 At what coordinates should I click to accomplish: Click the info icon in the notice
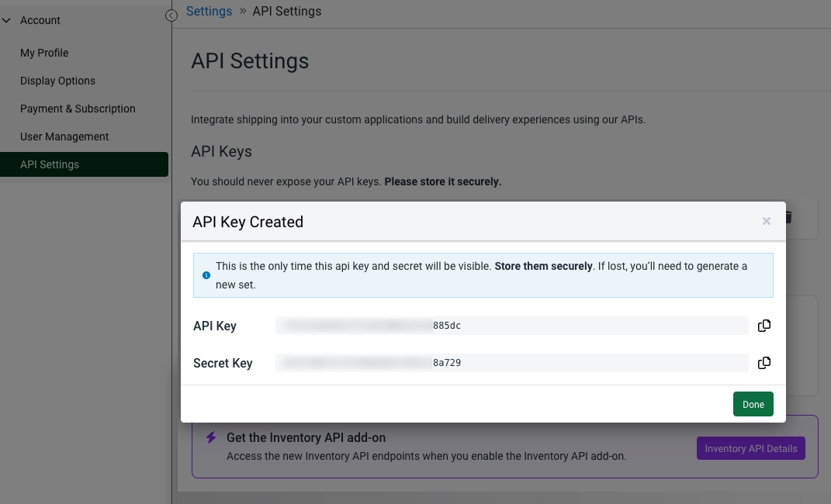[206, 275]
